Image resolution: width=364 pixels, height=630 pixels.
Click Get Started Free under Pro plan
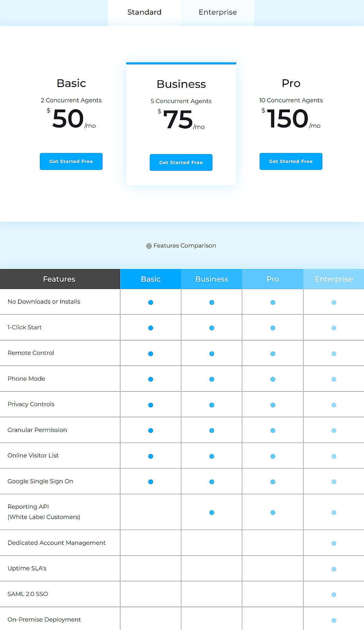click(291, 161)
